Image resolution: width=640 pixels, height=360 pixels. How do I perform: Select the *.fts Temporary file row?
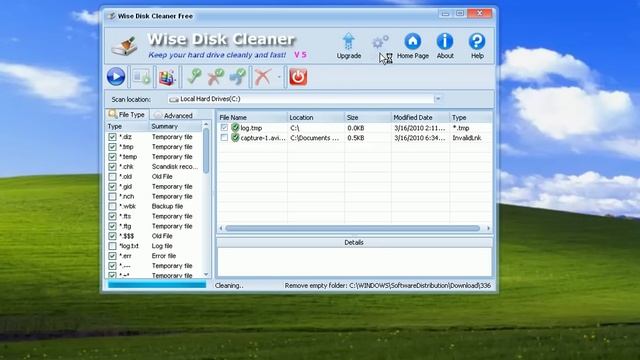(154, 216)
